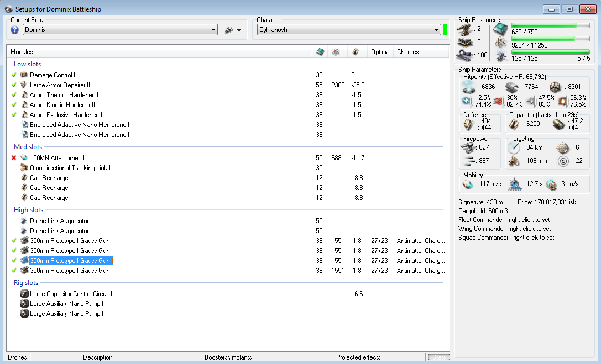The height and width of the screenshot is (364, 601).
Task: Open the Description tab
Action: [x=98, y=357]
